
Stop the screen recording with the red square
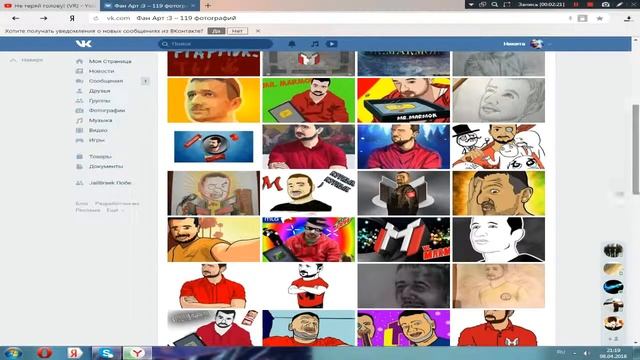(590, 4)
